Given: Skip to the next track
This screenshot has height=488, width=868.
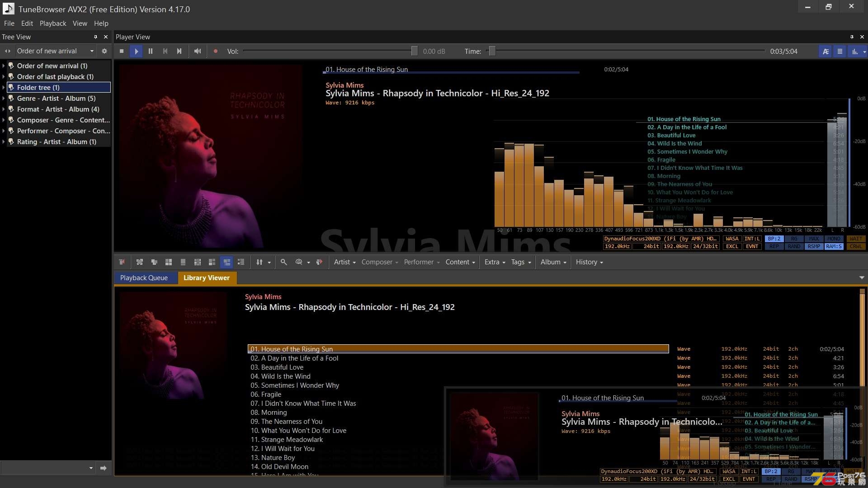Looking at the screenshot, I should point(179,52).
